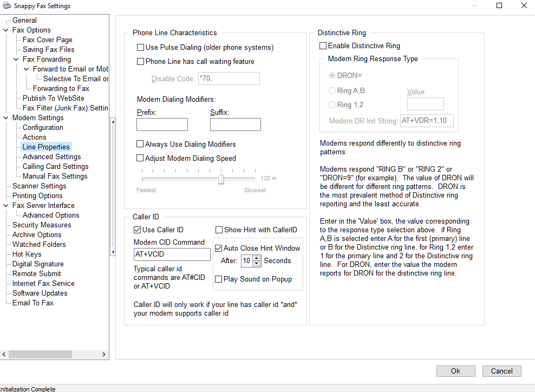Collapse the Fax Forwarding tree node

coord(16,60)
